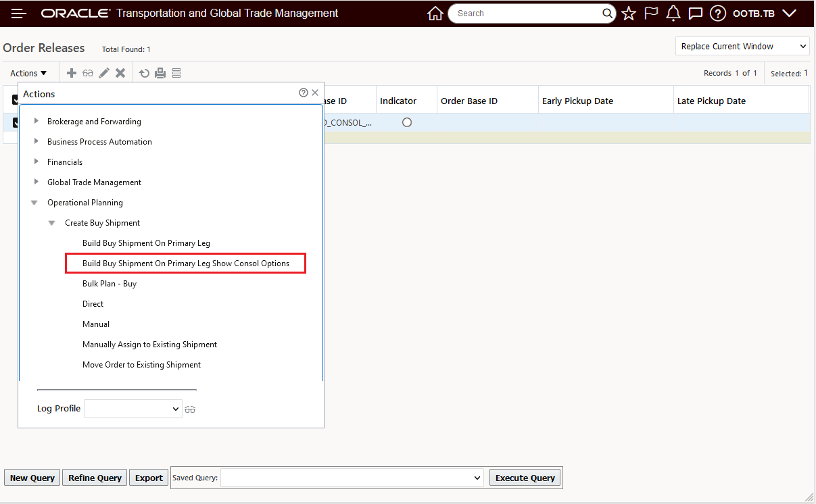Viewport: 816px width, 504px height.
Task: Click the Order Releases page title
Action: [x=44, y=48]
